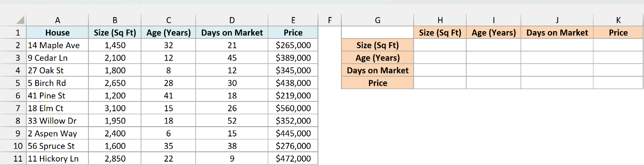Click size value 3,100
The image size is (644, 165).
[115, 108]
